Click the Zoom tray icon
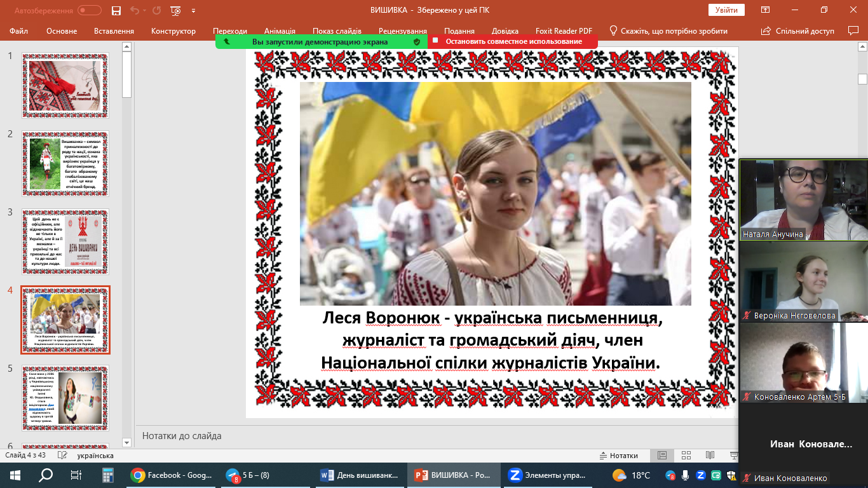The width and height of the screenshot is (868, 488). point(701,475)
